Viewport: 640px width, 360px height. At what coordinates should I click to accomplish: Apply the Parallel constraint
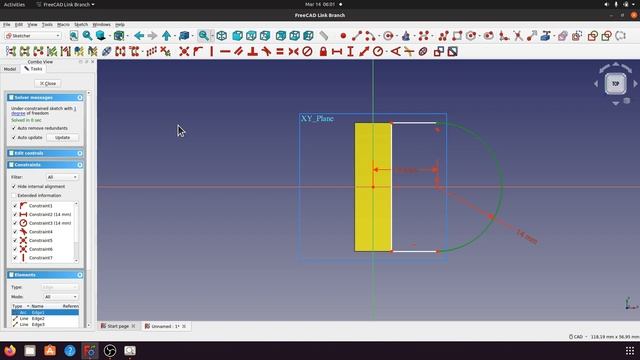(x=239, y=52)
